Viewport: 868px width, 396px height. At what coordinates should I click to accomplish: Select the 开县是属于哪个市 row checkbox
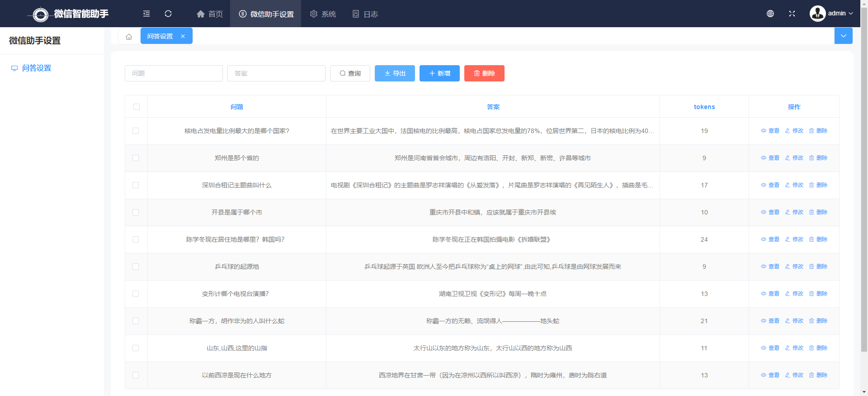point(136,212)
